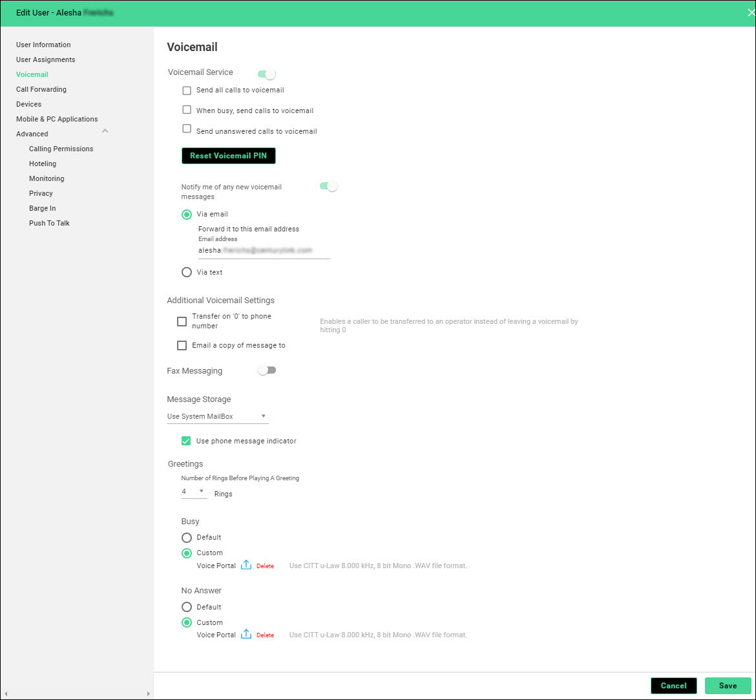Open the number of rings dropdown
This screenshot has height=700, width=756.
click(x=193, y=492)
